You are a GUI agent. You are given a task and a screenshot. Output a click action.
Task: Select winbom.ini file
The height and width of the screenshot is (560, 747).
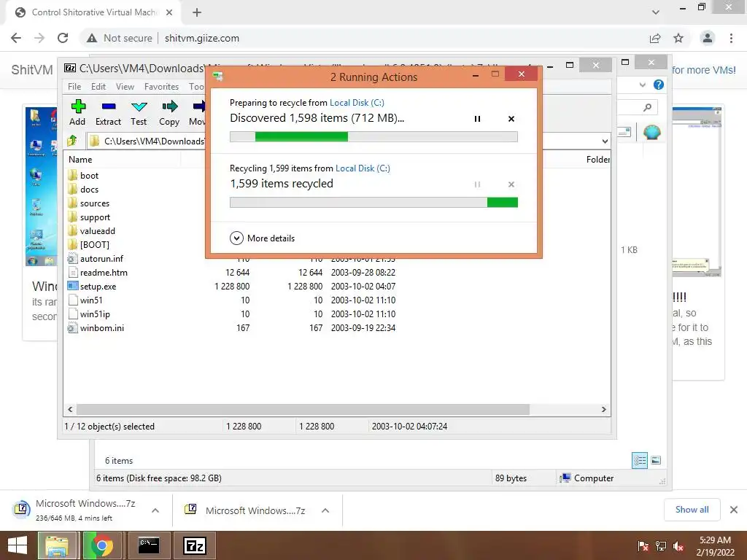97,327
